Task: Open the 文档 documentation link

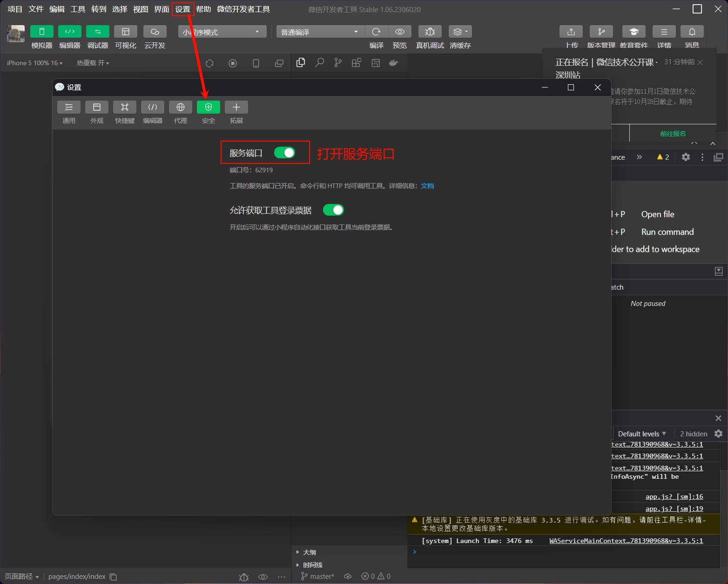Action: pos(427,186)
